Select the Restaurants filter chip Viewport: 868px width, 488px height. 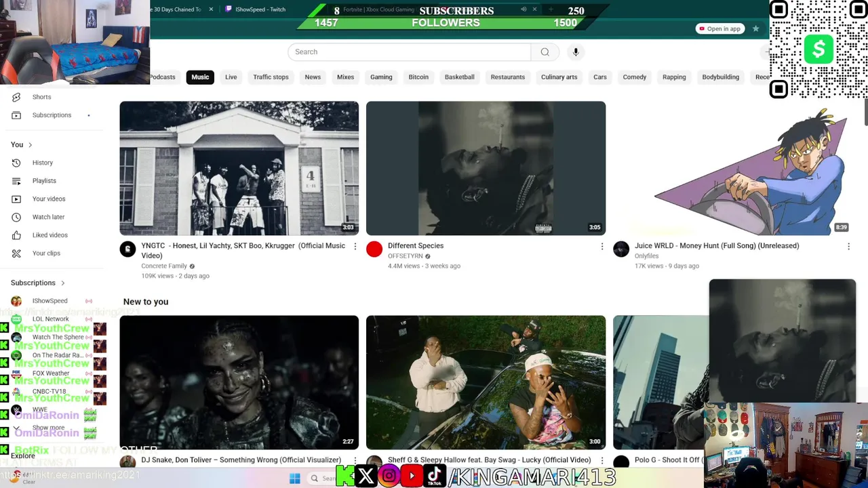508,77
